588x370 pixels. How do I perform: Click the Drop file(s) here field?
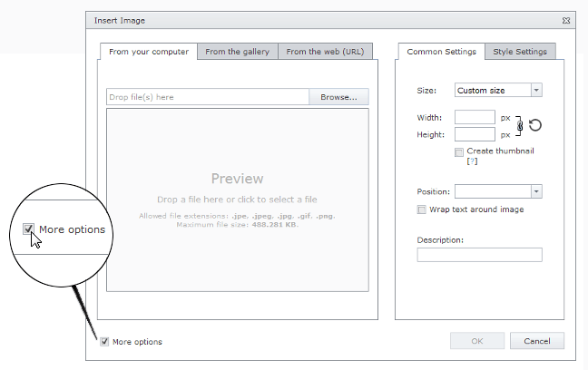(208, 97)
